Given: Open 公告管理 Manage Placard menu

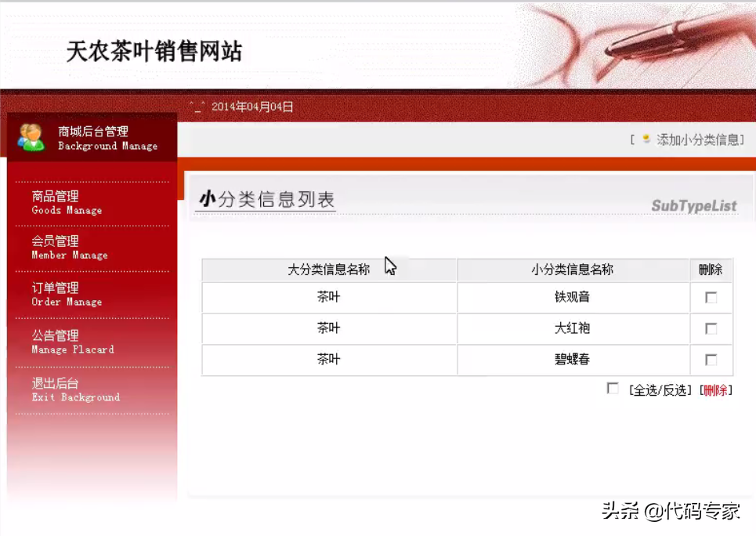Looking at the screenshot, I should point(73,342).
